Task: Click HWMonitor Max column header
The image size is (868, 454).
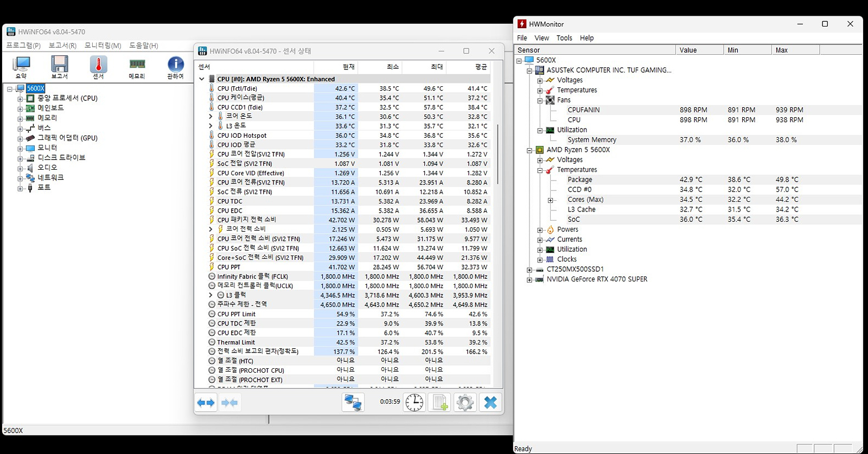Action: pyautogui.click(x=795, y=50)
